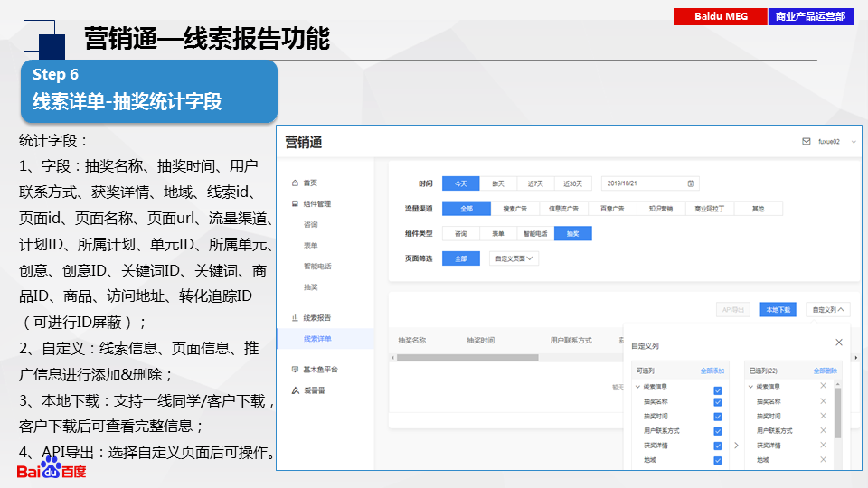The image size is (868, 488).
Task: Select 今天 in the 时间 filter
Action: (460, 183)
